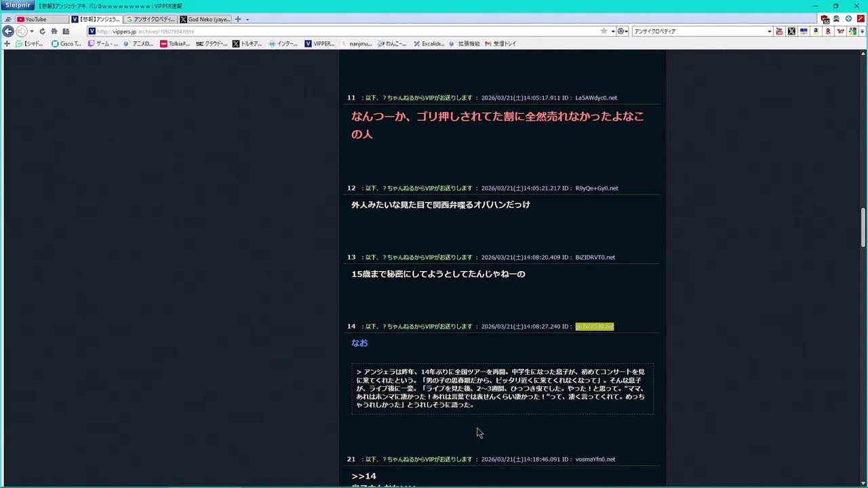Open the ゲーム bookmark
Screen dimensions: 868x488
[102, 43]
